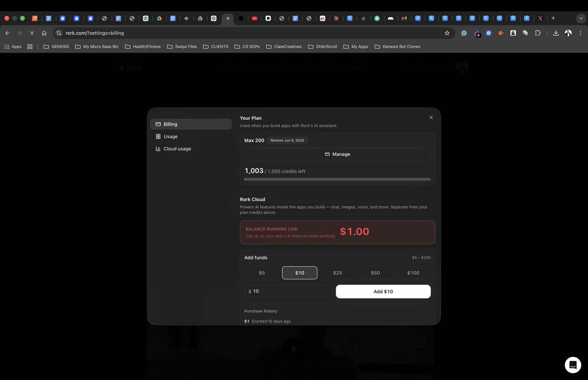Bookmark this page with star icon
588x380 pixels.
point(447,33)
